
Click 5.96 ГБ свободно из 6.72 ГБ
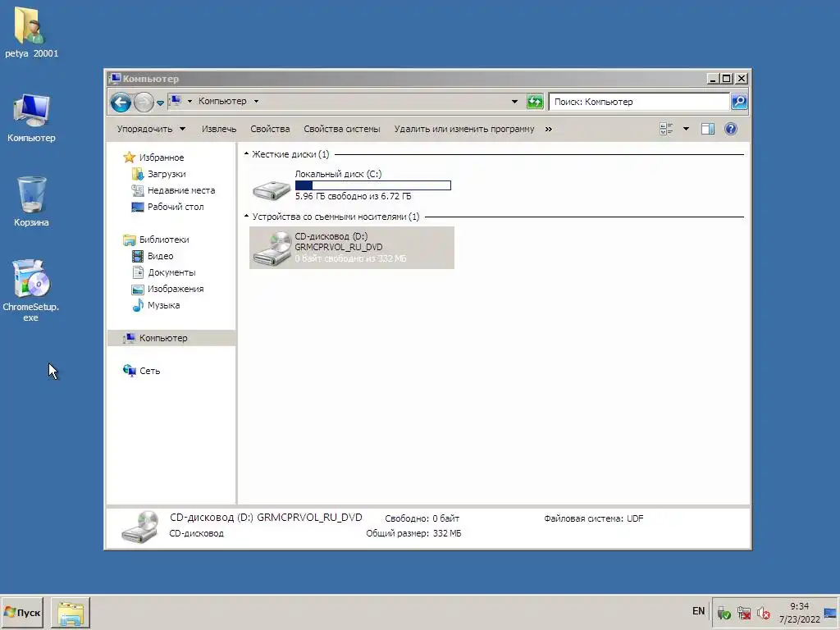pyautogui.click(x=353, y=197)
